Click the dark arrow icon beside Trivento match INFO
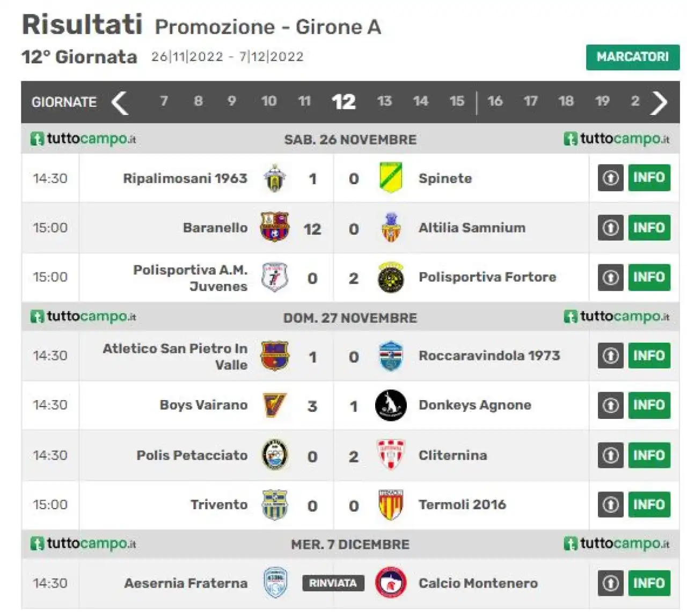The image size is (687, 616). tap(611, 505)
